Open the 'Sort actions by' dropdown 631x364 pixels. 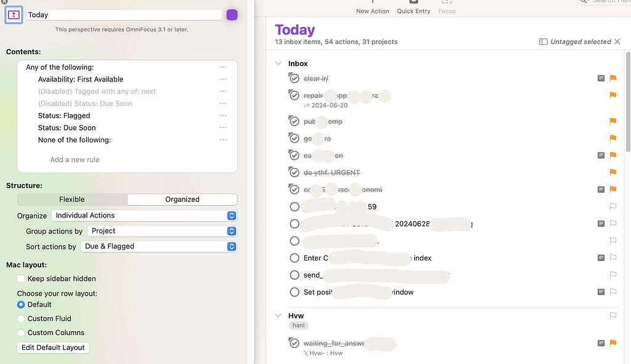[158, 246]
